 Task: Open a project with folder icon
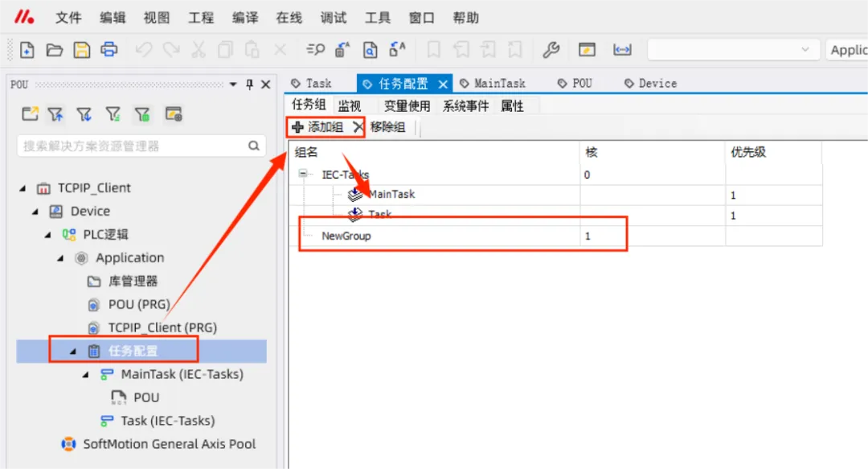[55, 50]
